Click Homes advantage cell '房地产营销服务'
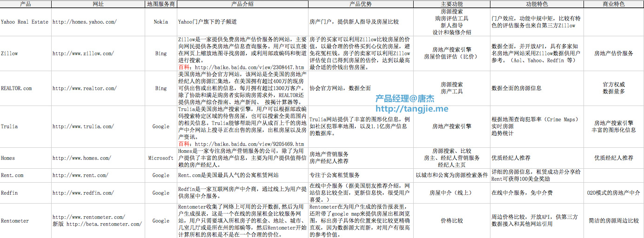The width and height of the screenshot is (644, 238). 361,158
